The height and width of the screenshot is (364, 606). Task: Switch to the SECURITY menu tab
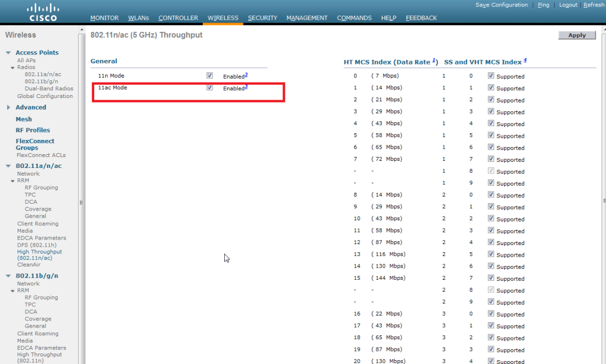[x=262, y=18]
